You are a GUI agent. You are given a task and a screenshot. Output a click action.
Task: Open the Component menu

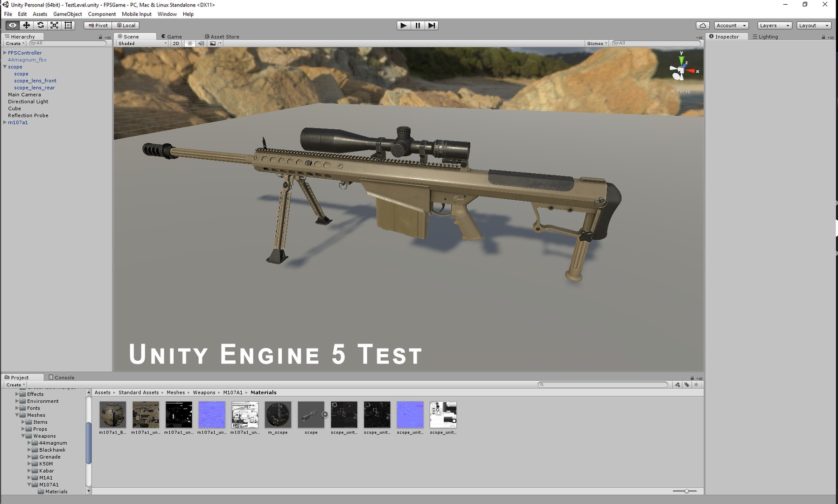[x=102, y=14]
